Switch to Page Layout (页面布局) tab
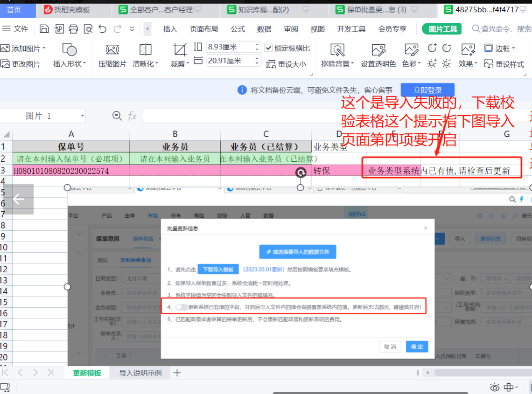 pyautogui.click(x=204, y=29)
